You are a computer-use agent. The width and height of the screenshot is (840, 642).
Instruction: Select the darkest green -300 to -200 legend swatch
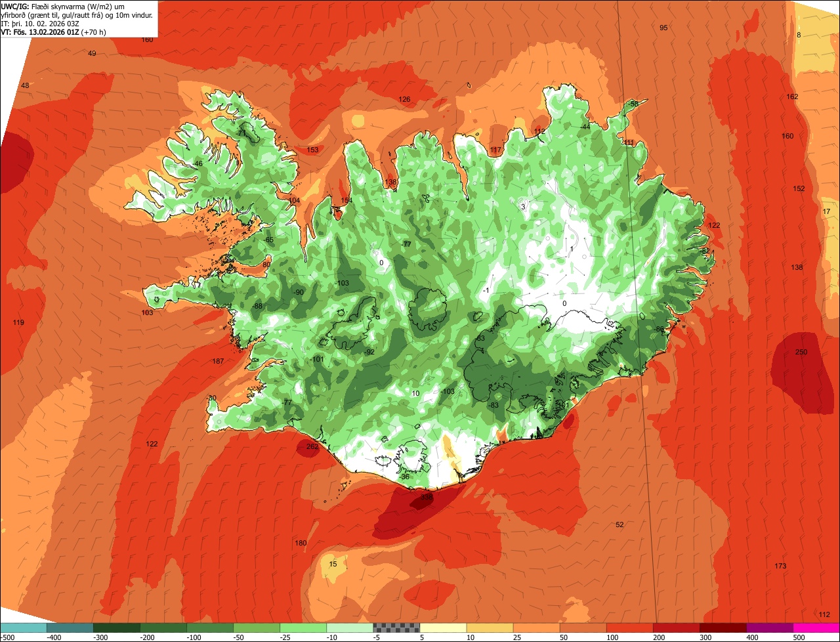[x=116, y=627]
